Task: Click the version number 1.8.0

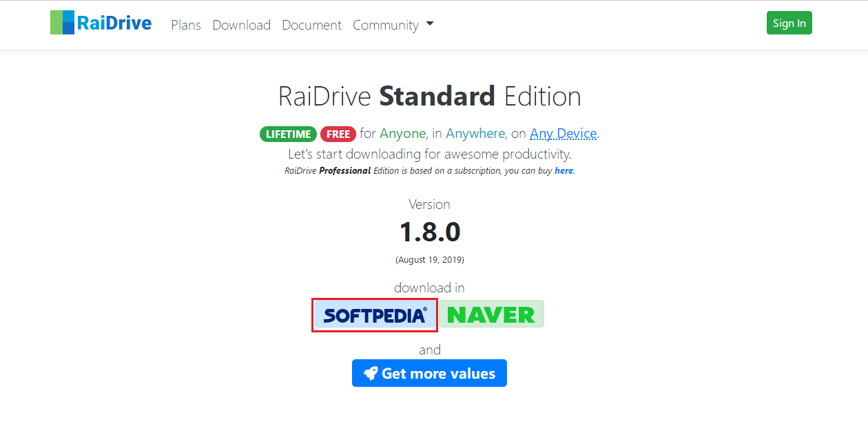Action: tap(430, 232)
